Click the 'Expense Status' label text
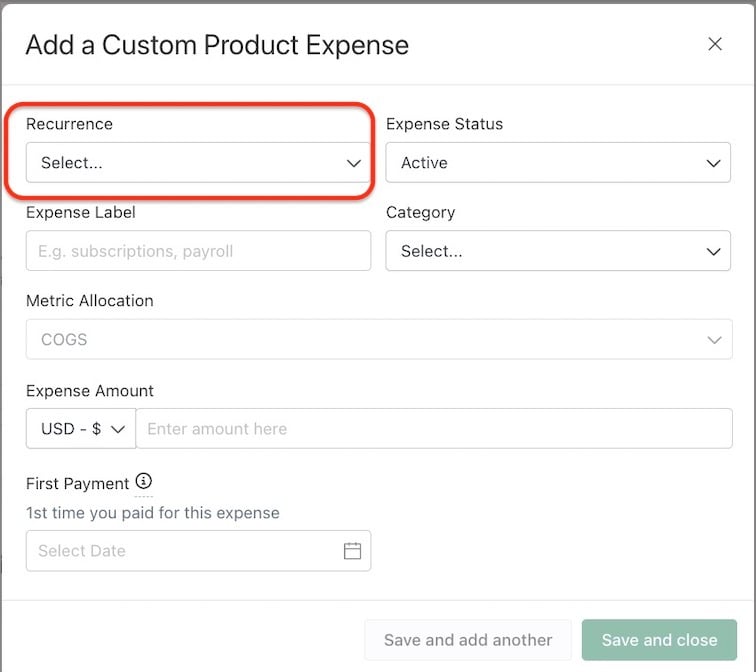This screenshot has height=672, width=756. coord(445,124)
